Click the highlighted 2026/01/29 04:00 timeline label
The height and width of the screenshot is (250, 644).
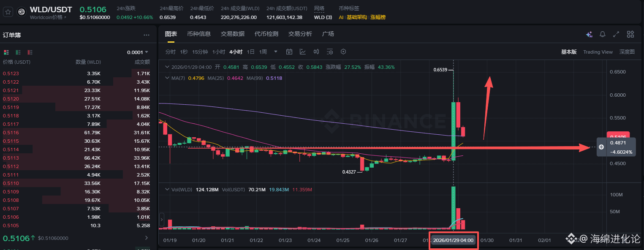pyautogui.click(x=453, y=239)
